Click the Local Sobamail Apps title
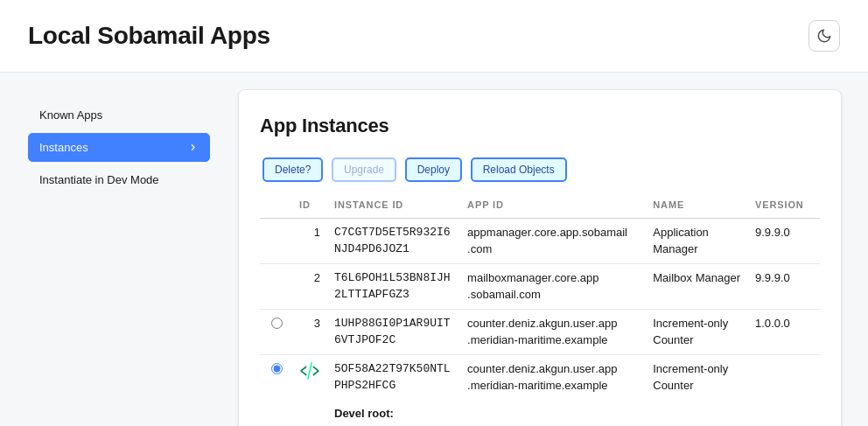Image resolution: width=868 pixels, height=426 pixels. click(x=149, y=35)
